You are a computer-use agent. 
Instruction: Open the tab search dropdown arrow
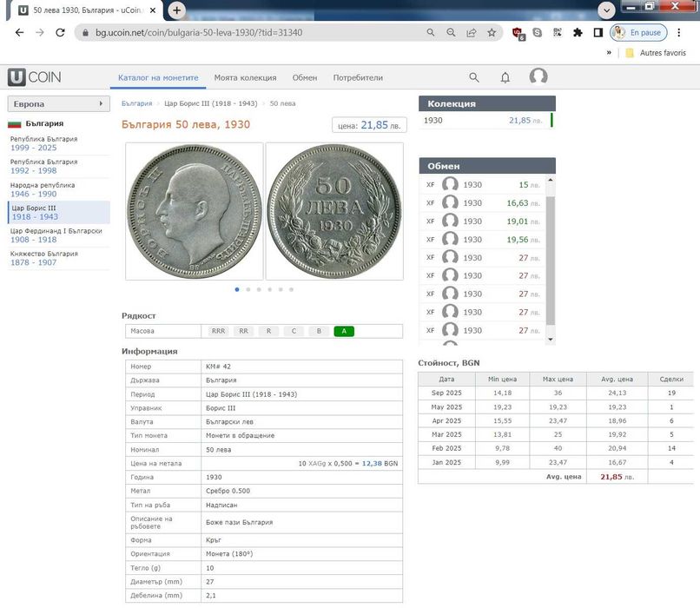click(607, 10)
